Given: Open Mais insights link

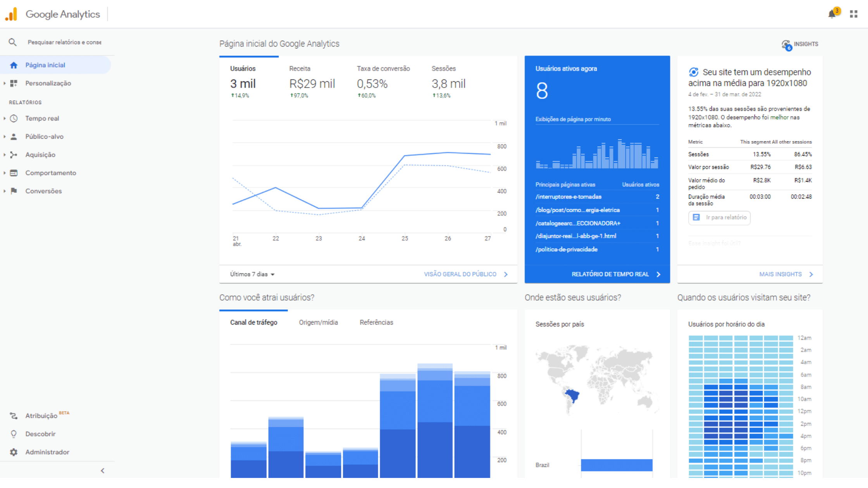Looking at the screenshot, I should tap(780, 275).
